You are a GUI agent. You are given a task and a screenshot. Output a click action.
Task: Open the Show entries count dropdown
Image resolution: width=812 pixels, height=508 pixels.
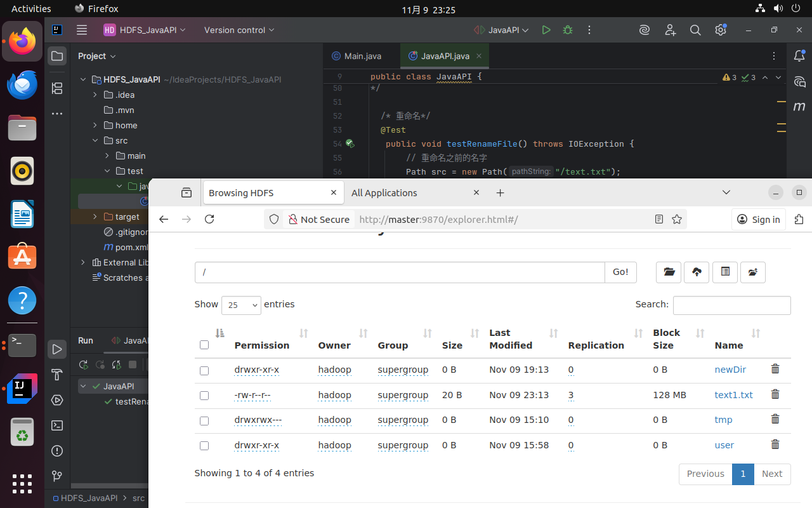(241, 305)
